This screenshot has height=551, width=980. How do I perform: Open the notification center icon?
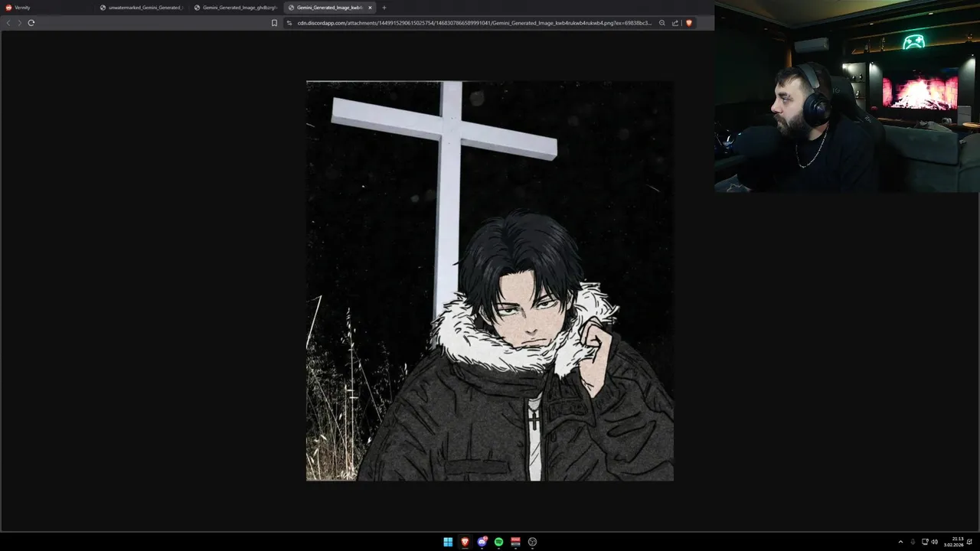pos(970,542)
